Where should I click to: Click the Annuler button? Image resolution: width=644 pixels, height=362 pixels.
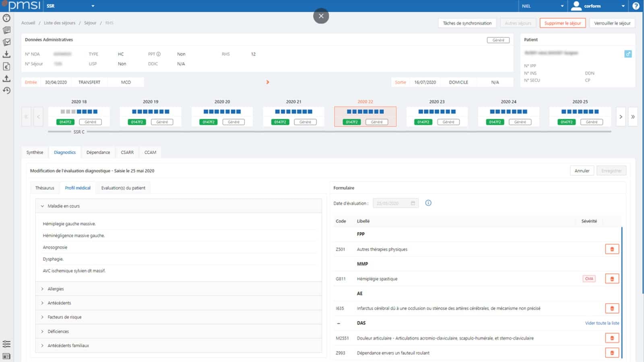[582, 171]
